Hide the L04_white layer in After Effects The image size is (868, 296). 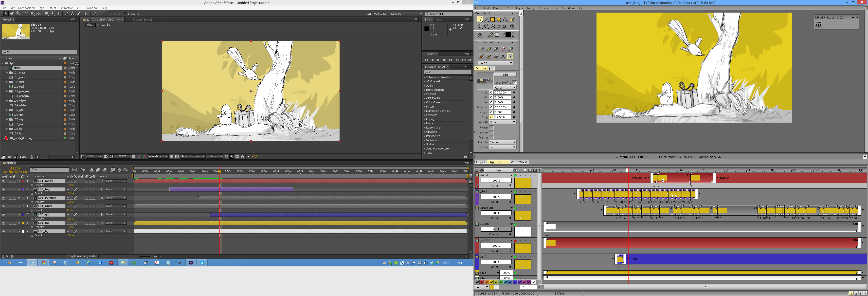tap(3, 206)
